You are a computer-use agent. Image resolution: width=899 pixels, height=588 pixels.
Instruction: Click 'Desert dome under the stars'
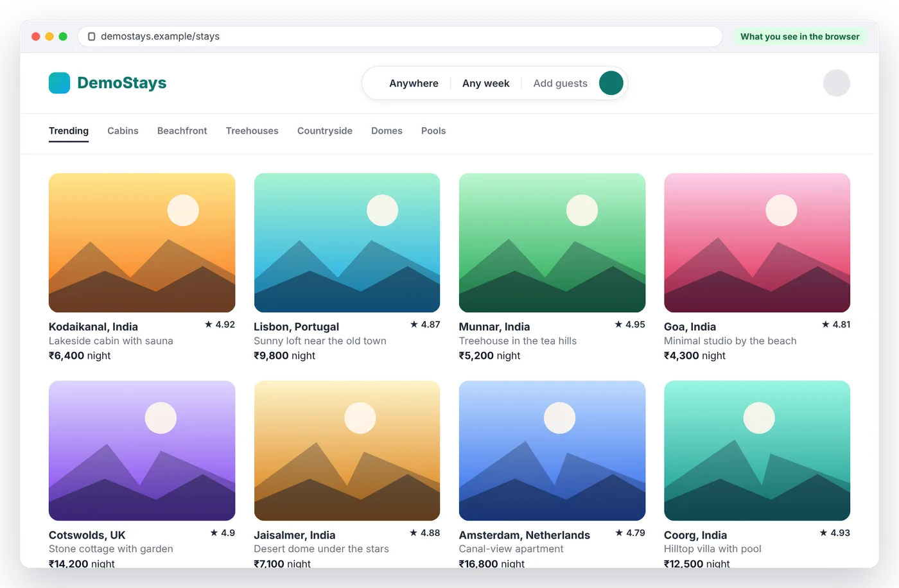(321, 549)
